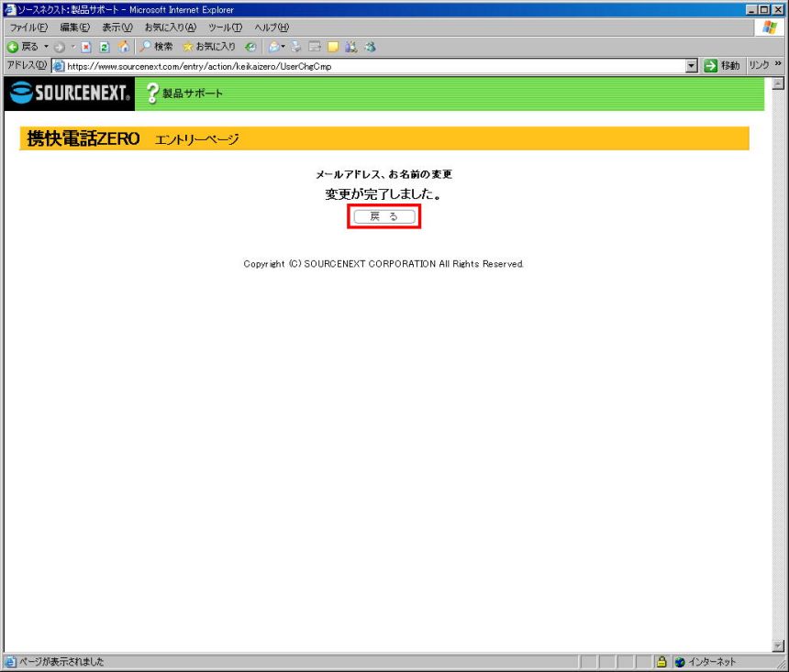Click the SOURCENEXT logo

(70, 94)
